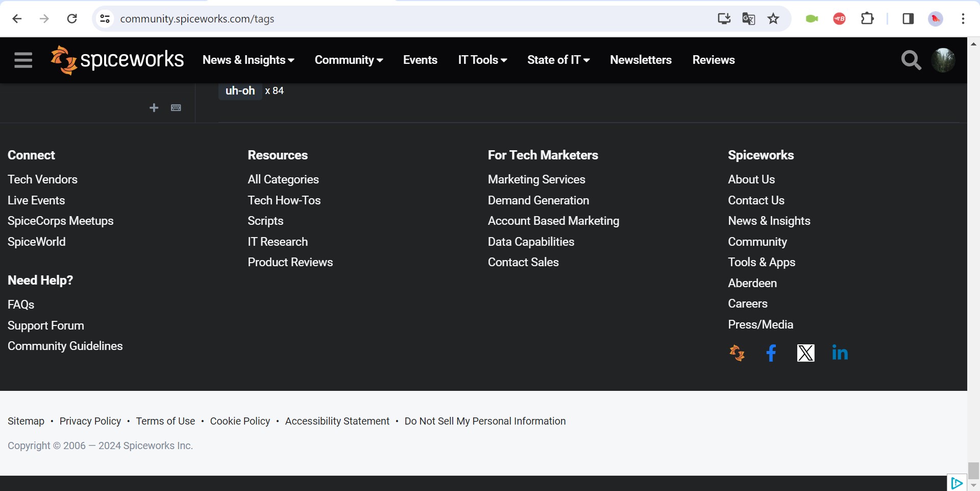Open the LinkedIn icon in the footer
The width and height of the screenshot is (980, 491).
click(x=840, y=353)
